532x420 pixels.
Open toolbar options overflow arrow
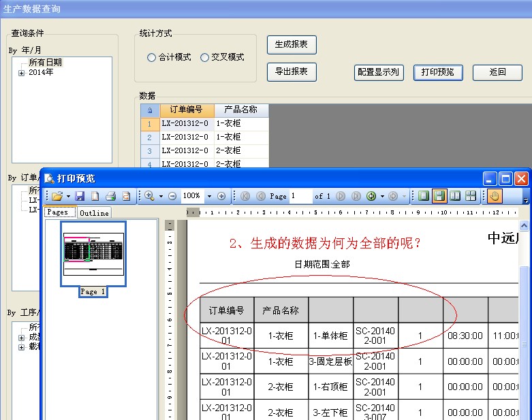click(x=526, y=200)
